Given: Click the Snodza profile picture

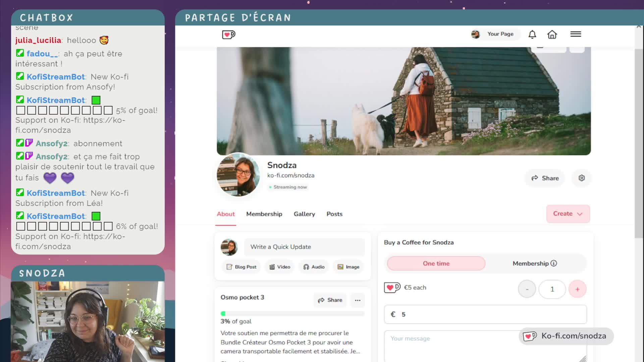Looking at the screenshot, I should pyautogui.click(x=238, y=175).
